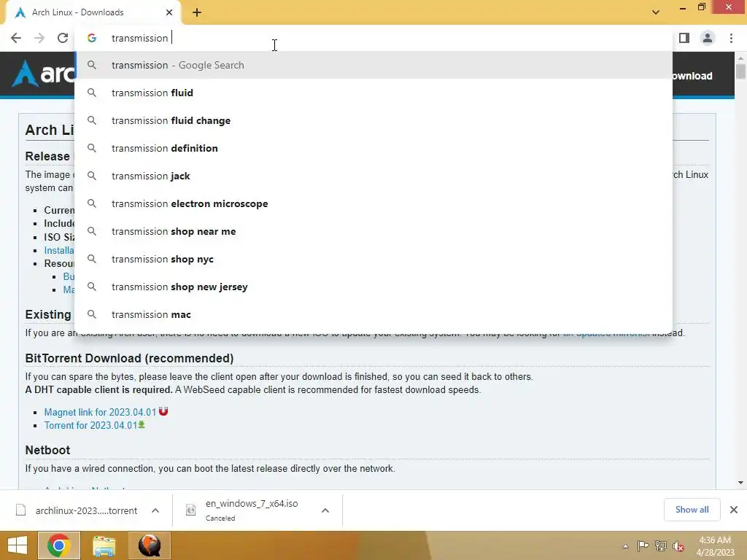Go back with the browser back arrow
This screenshot has width=747, height=560.
(x=16, y=38)
